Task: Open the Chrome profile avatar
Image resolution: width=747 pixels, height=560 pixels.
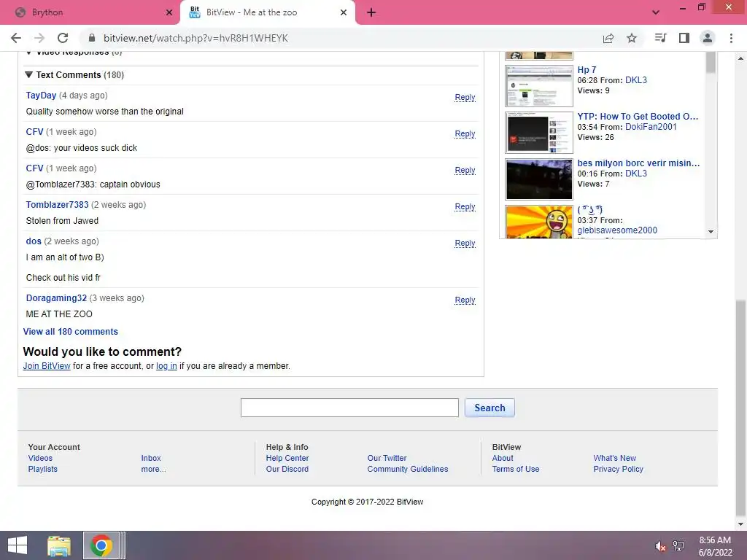Action: (x=708, y=38)
